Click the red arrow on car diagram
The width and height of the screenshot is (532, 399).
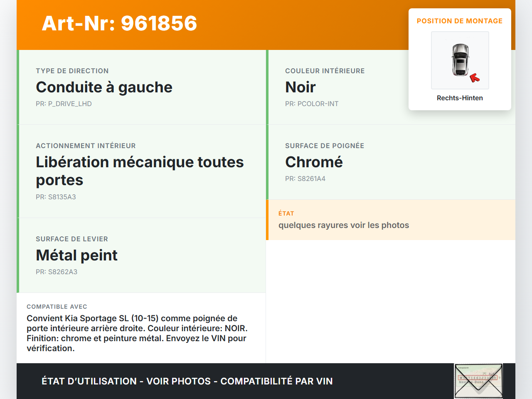[475, 78]
